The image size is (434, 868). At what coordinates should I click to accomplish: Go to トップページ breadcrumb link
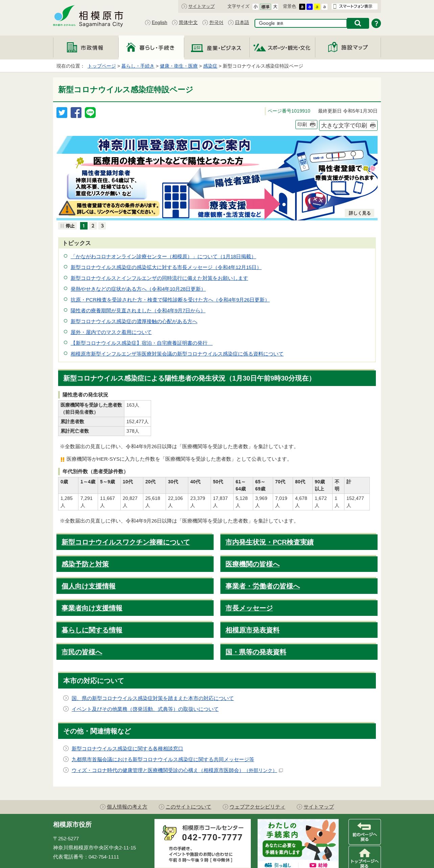102,66
